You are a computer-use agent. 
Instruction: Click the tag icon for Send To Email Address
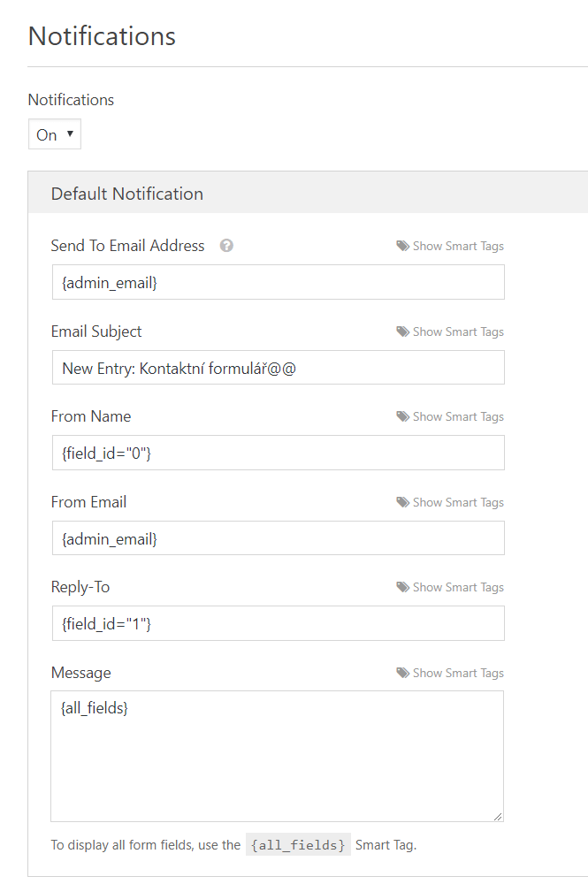pos(402,246)
